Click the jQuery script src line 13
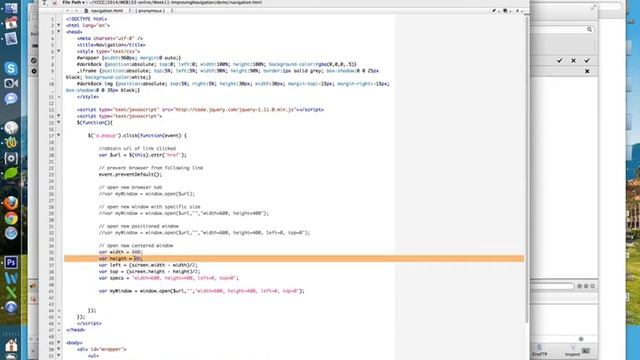The width and height of the screenshot is (640, 360). click(200, 110)
